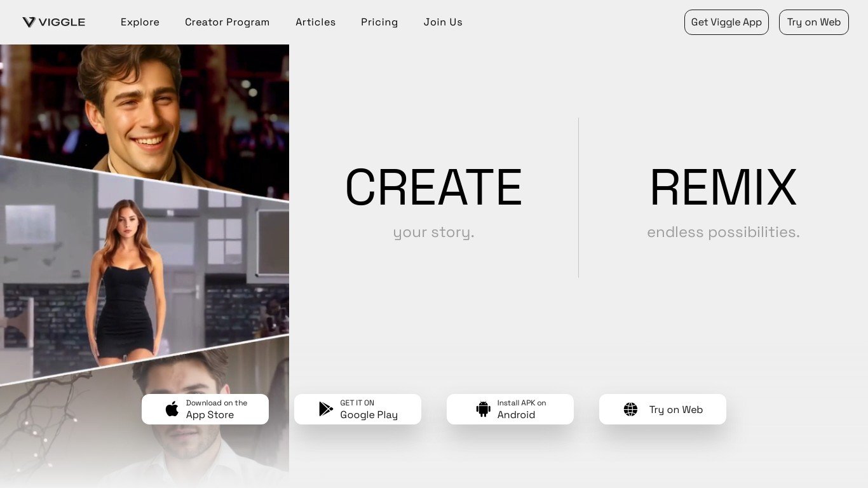Click the VIGGLE wordmark text
The image size is (868, 488).
62,22
